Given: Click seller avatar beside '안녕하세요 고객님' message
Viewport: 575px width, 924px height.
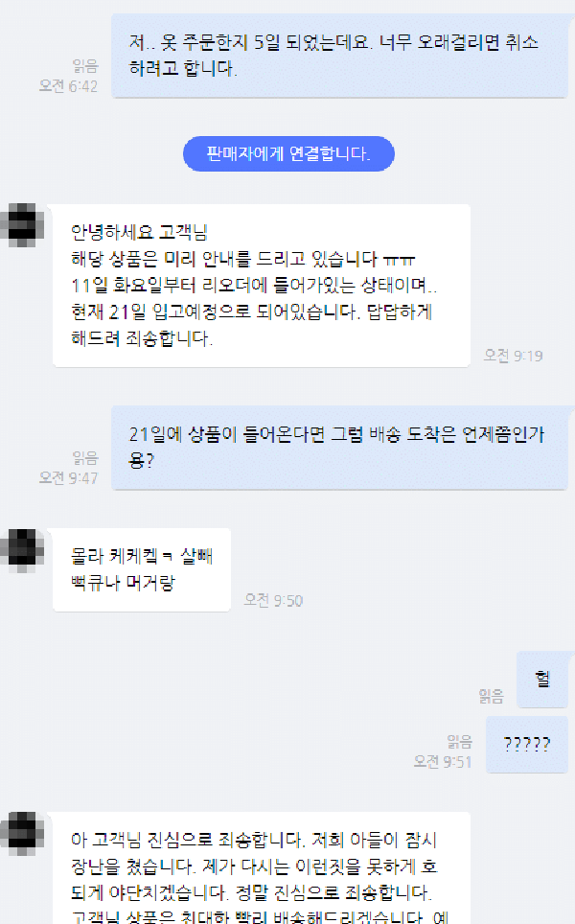Looking at the screenshot, I should pyautogui.click(x=22, y=225).
